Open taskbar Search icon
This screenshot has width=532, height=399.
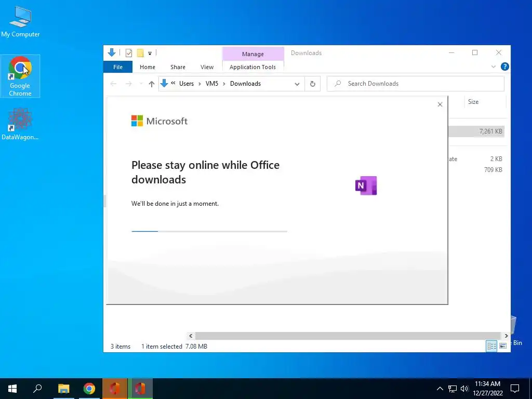37,389
